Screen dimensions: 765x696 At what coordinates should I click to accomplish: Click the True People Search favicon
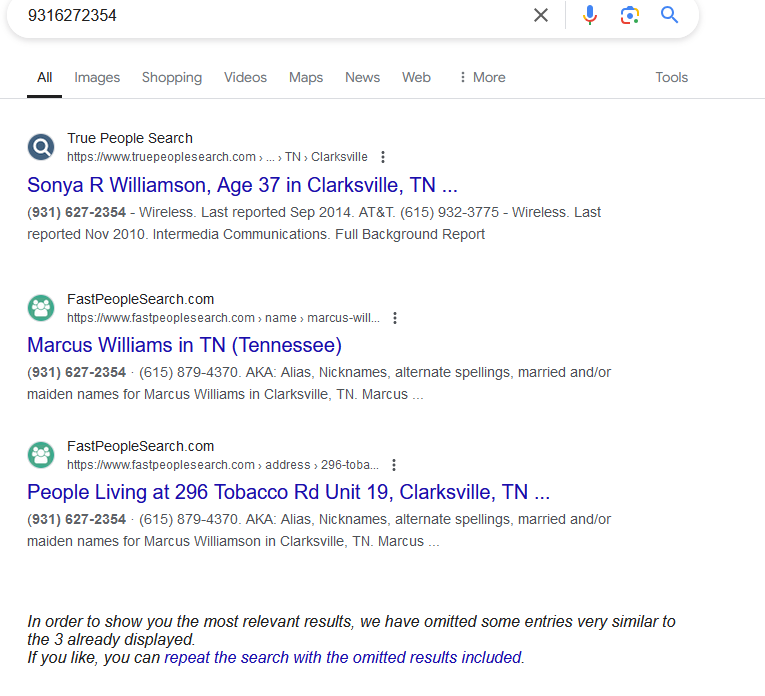[x=41, y=147]
